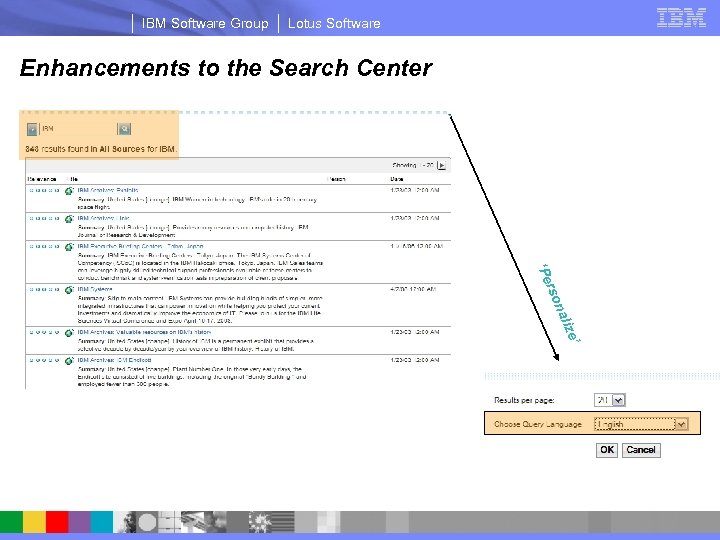The height and width of the screenshot is (540, 720).
Task: Click the Choose Query Language label
Action: 538,424
